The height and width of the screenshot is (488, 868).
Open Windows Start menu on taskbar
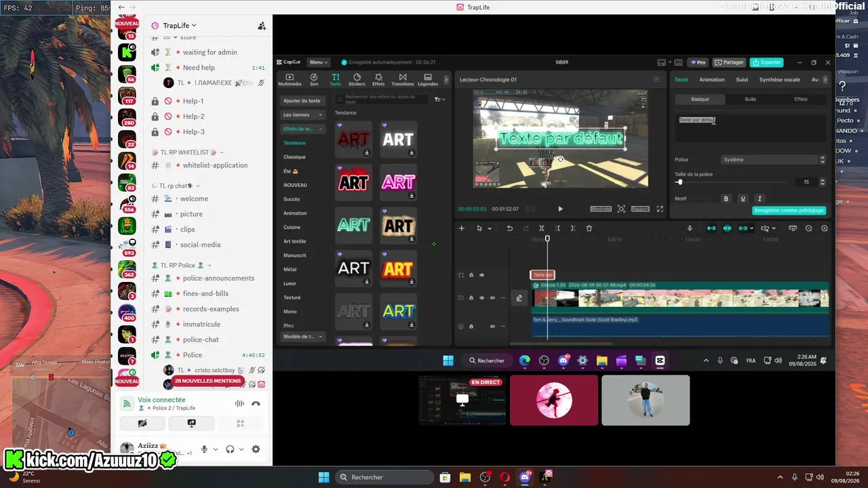[x=324, y=477]
